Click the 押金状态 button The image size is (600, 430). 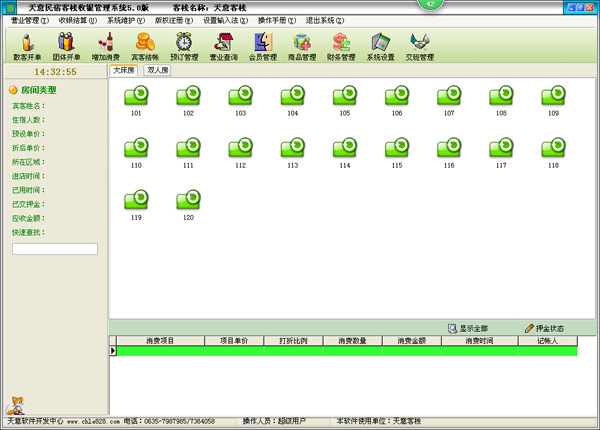544,328
